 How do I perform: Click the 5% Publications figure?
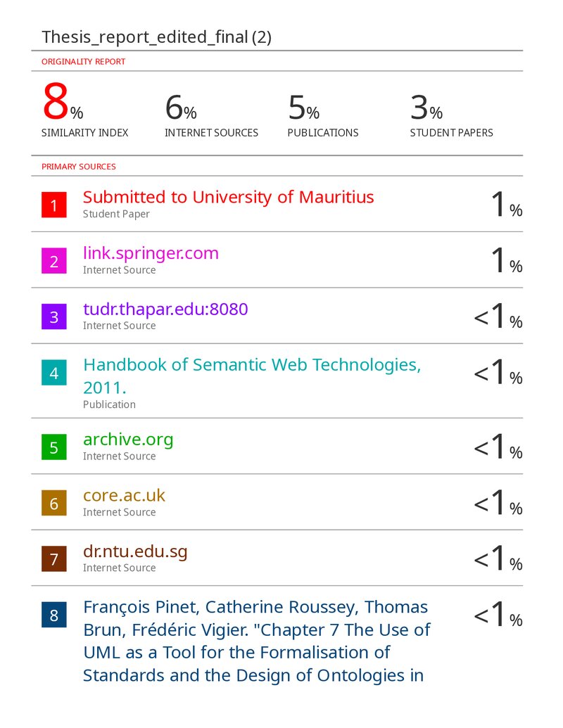[x=304, y=107]
